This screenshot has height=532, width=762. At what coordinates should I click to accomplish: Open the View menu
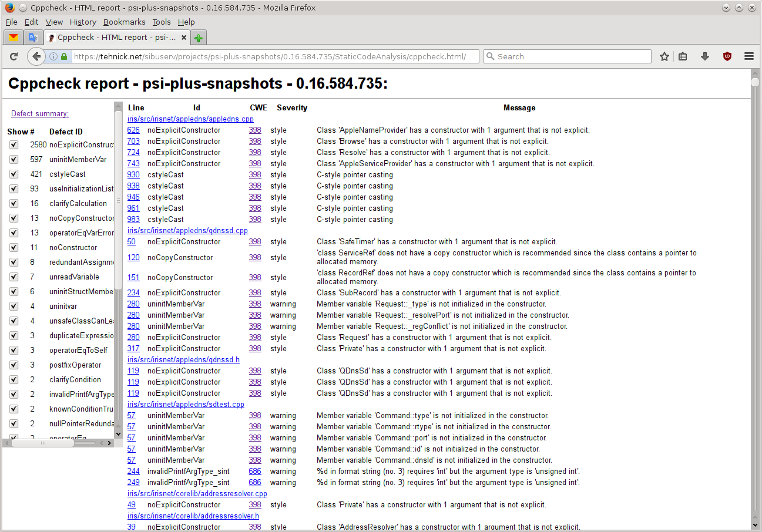point(54,22)
